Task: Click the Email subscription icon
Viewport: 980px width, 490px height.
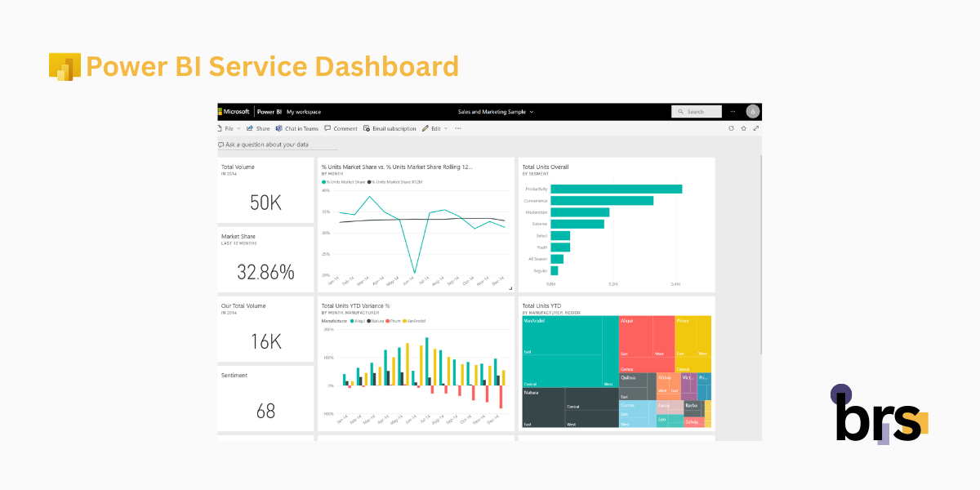Action: (x=367, y=128)
